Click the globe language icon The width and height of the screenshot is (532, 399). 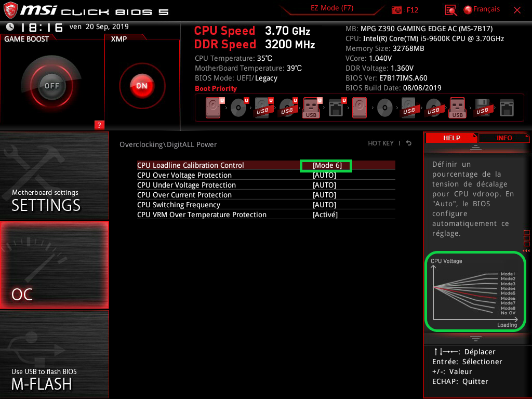[x=468, y=10]
